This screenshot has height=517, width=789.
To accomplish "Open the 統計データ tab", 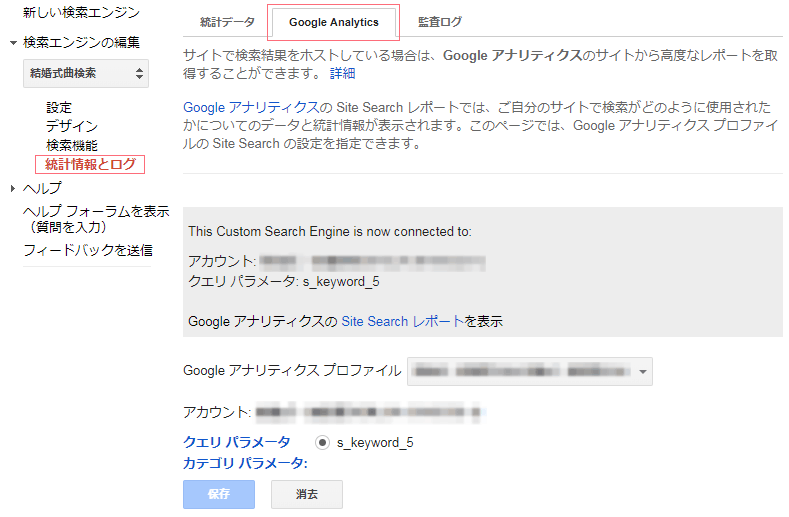I will [x=227, y=22].
